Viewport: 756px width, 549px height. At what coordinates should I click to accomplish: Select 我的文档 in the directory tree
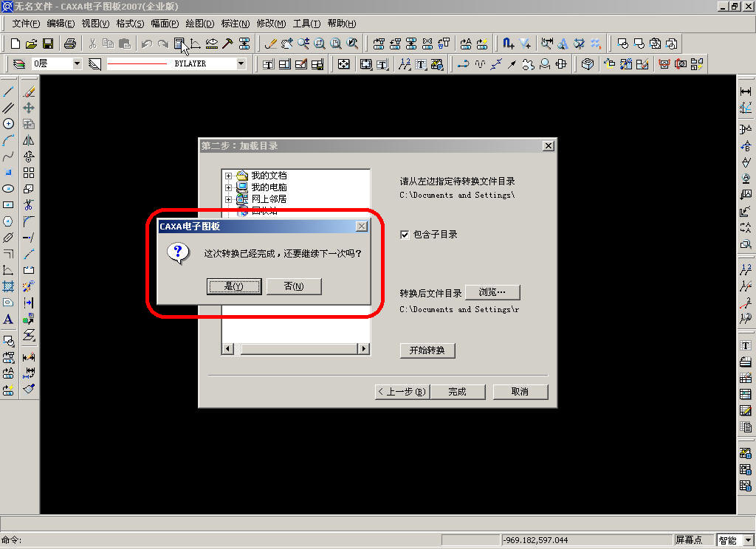pos(269,176)
